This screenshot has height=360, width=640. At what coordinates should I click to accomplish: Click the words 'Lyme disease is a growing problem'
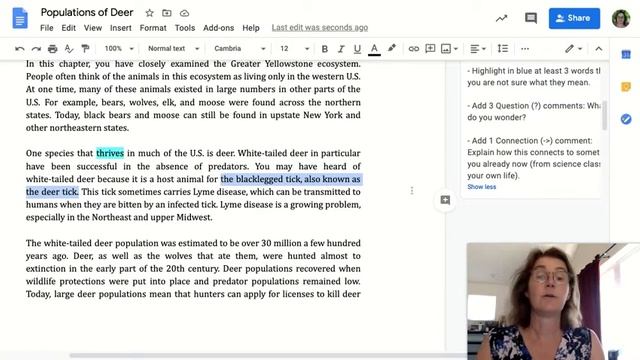click(291, 204)
